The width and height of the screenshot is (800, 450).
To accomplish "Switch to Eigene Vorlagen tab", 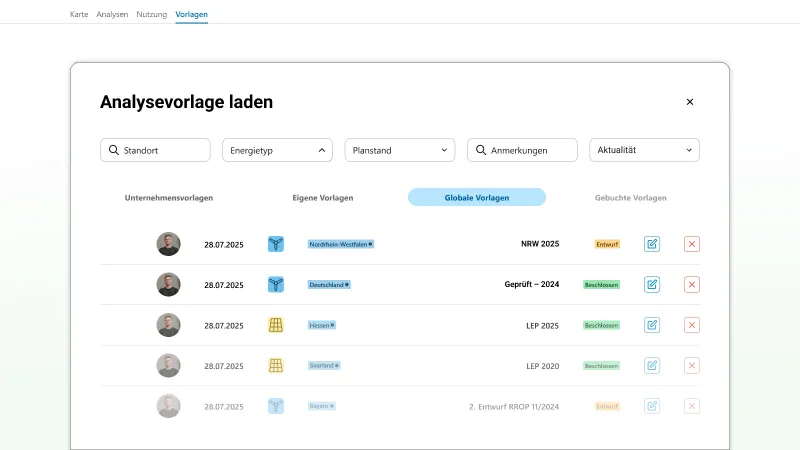I will pyautogui.click(x=322, y=198).
